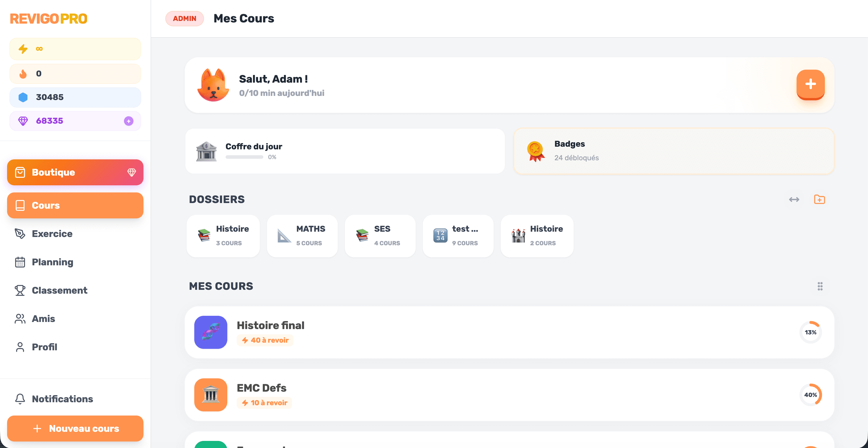Open the Exercice section
The width and height of the screenshot is (868, 448).
click(75, 234)
